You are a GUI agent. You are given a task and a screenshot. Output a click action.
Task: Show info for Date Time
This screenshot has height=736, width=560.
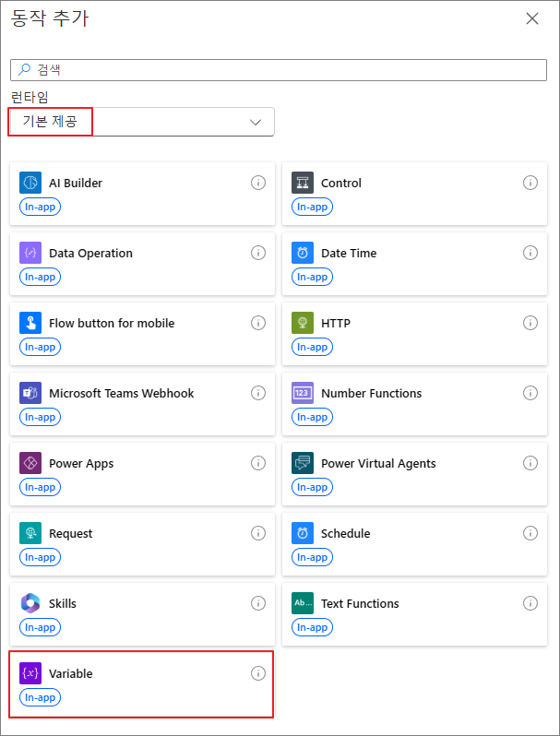530,253
